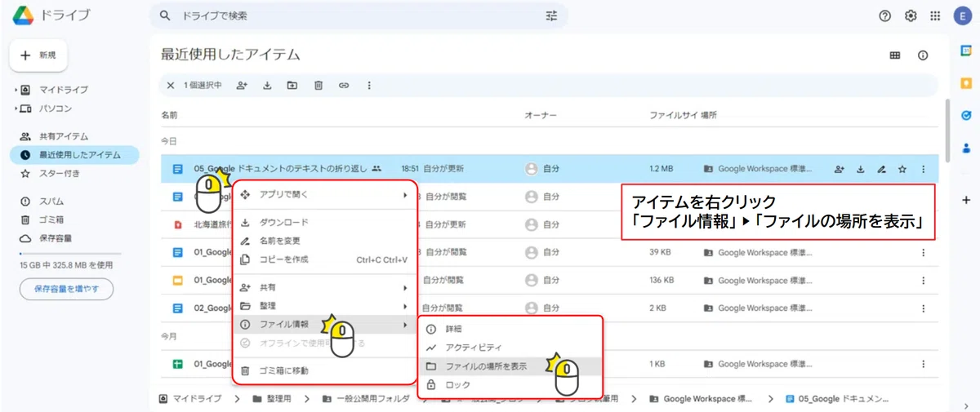Click rename pencil icon on highlighted row
Screen dimensions: 980x412
(x=881, y=170)
